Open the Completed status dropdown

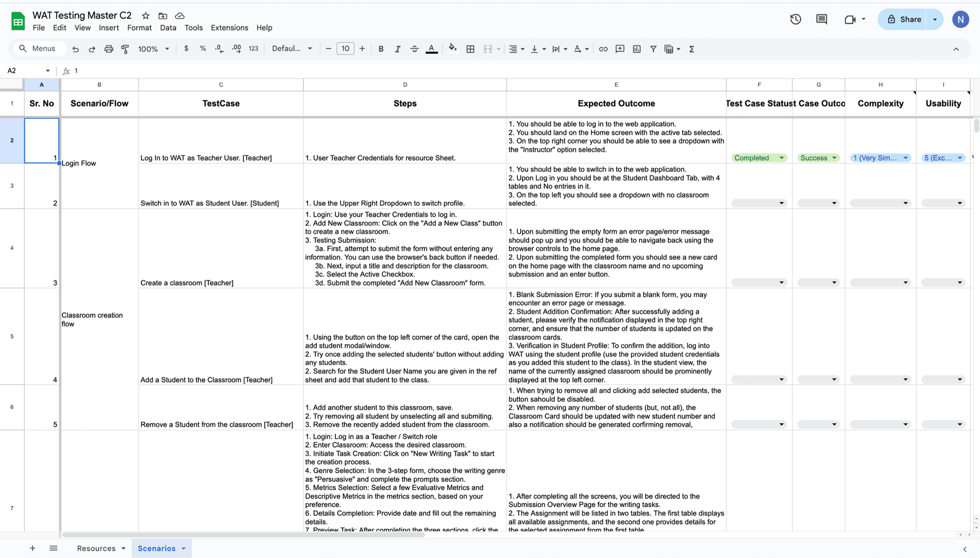[759, 158]
